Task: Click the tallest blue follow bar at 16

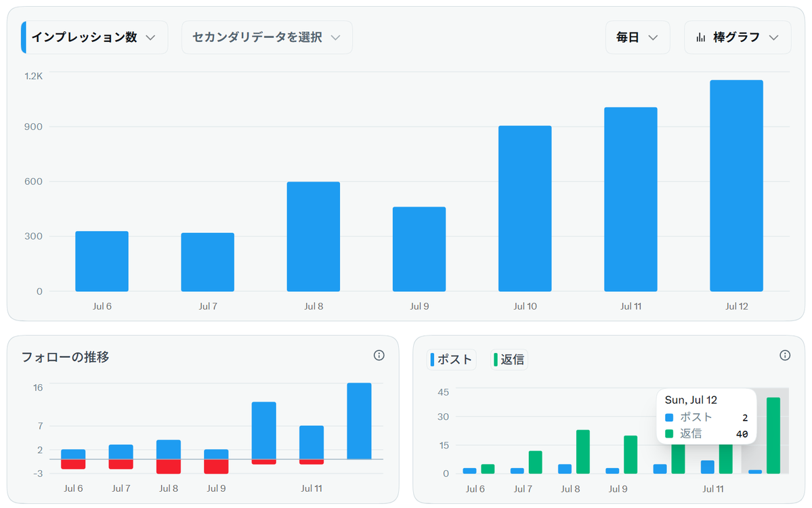Action: 360,421
